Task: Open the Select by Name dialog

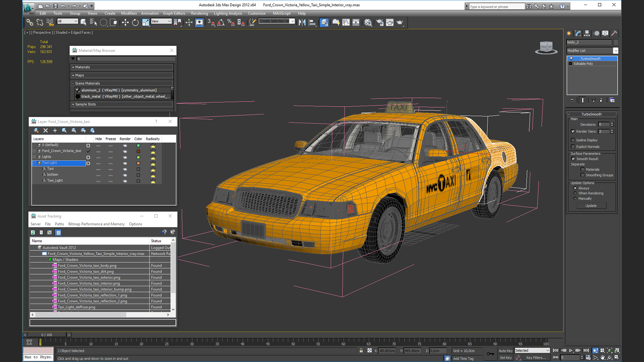Action: tap(93, 22)
